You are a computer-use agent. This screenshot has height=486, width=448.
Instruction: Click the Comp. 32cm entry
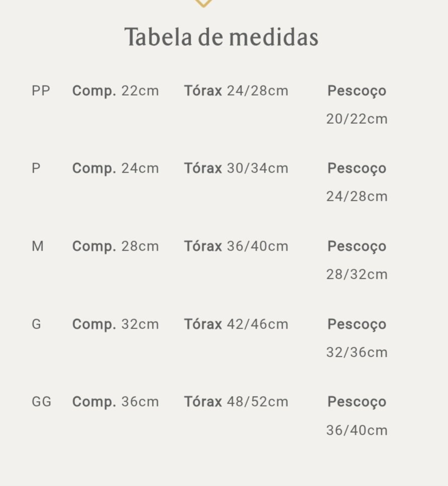click(x=116, y=325)
